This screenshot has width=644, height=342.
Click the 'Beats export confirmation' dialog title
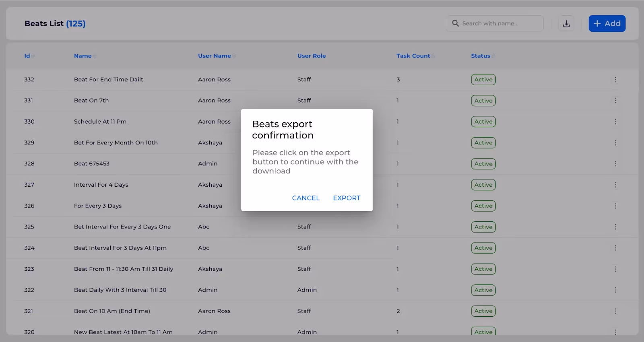click(x=283, y=130)
